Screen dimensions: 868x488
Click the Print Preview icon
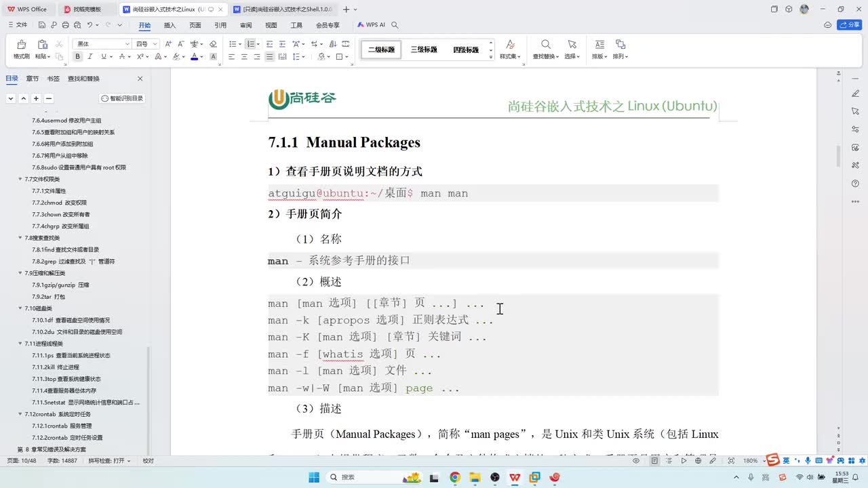77,25
